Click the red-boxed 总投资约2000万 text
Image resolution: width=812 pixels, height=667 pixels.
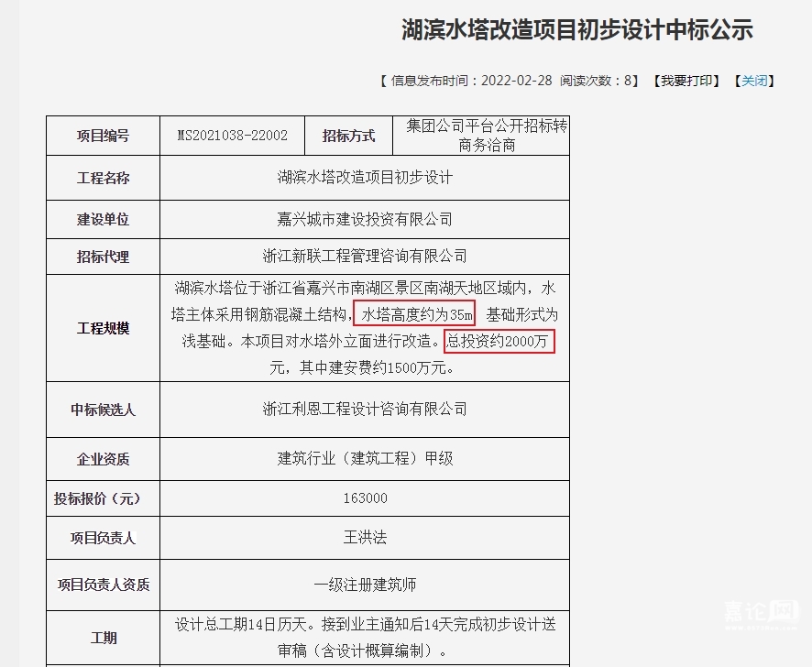[499, 342]
